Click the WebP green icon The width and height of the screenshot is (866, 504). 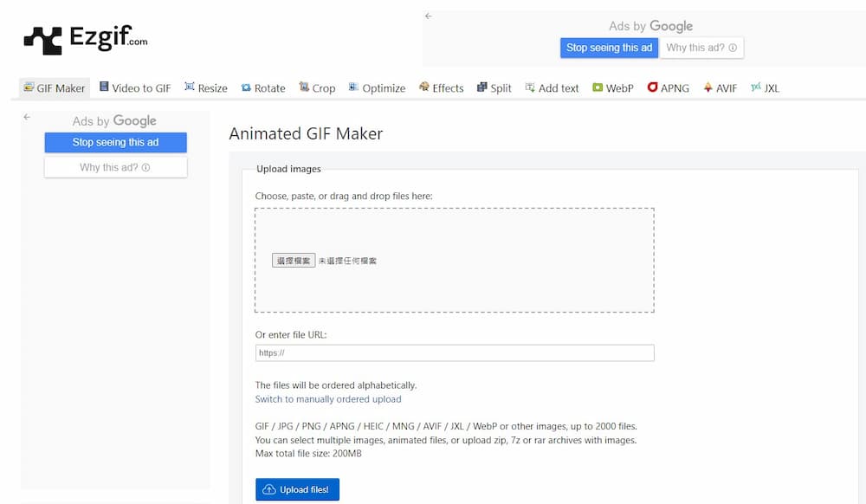(x=598, y=87)
